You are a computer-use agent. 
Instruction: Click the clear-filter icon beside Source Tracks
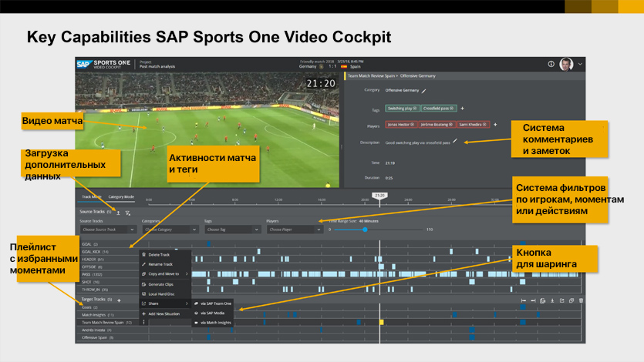click(128, 212)
